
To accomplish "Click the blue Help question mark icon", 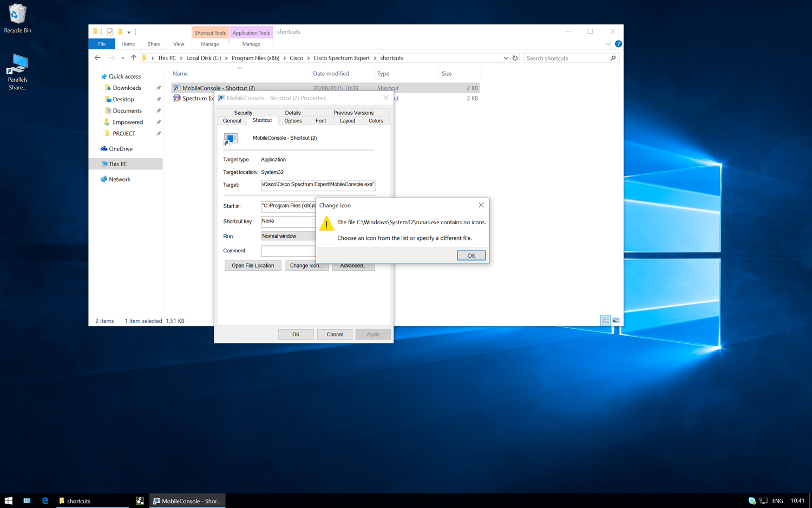I will pyautogui.click(x=618, y=44).
